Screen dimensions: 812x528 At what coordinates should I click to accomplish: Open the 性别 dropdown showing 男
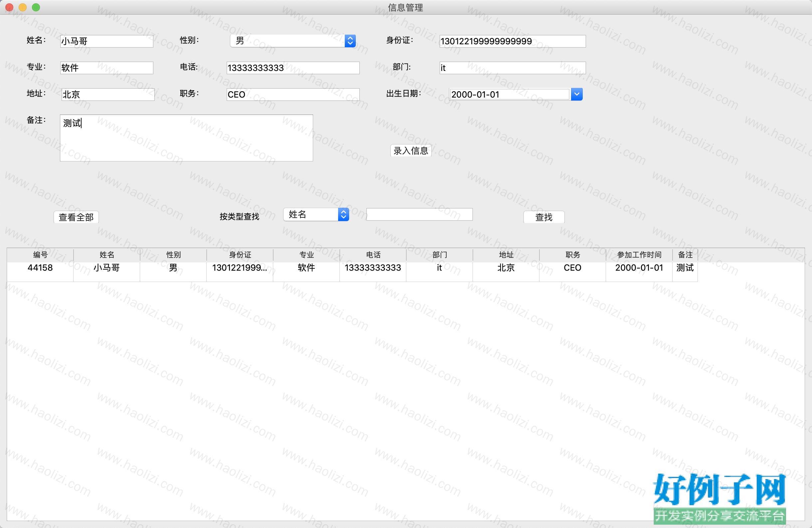tap(293, 41)
